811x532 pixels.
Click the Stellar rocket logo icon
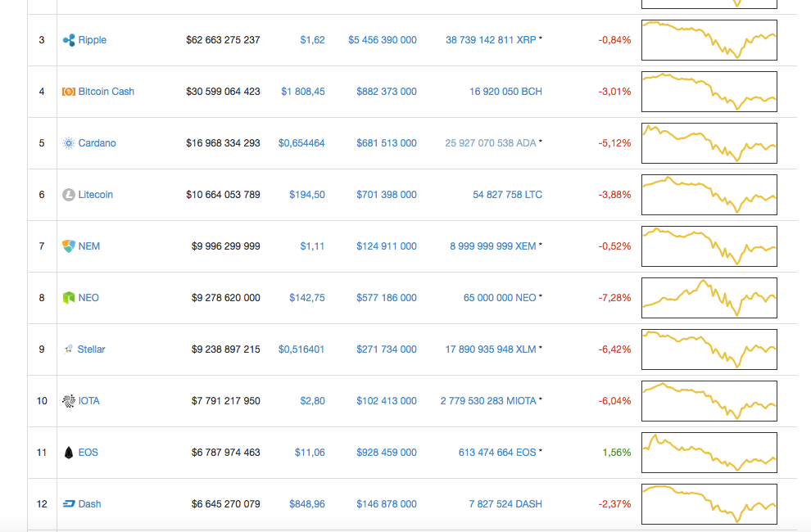tap(68, 349)
